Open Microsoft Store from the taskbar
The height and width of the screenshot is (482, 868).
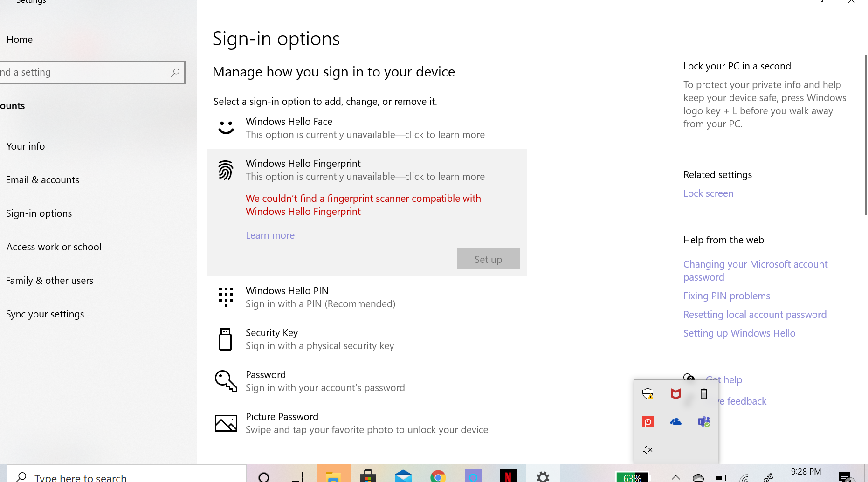tap(368, 475)
